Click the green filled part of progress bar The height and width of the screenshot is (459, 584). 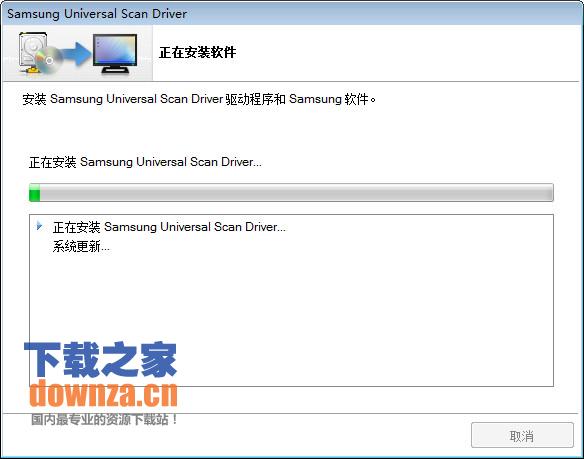(x=35, y=193)
